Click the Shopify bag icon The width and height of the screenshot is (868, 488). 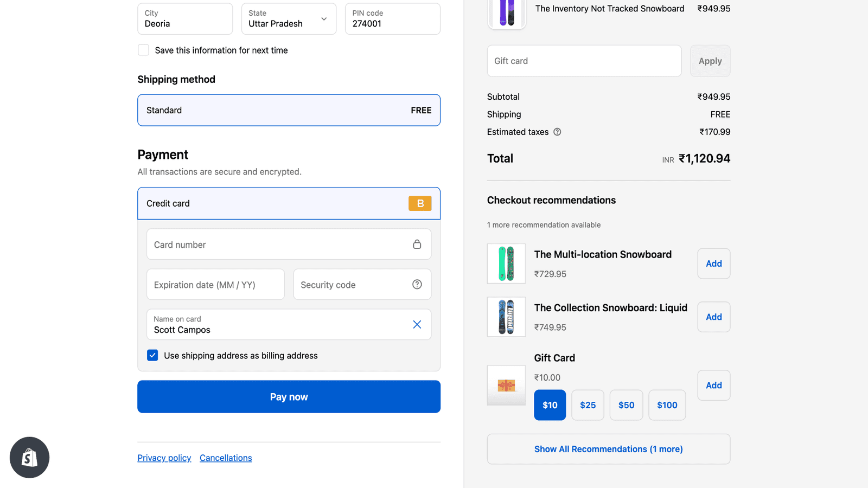click(x=29, y=458)
